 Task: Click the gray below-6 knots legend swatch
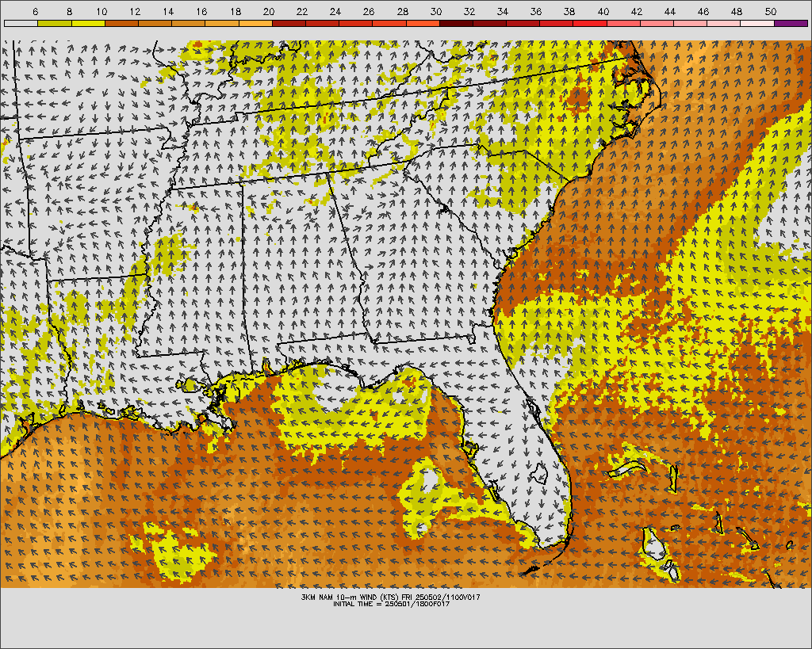point(21,23)
